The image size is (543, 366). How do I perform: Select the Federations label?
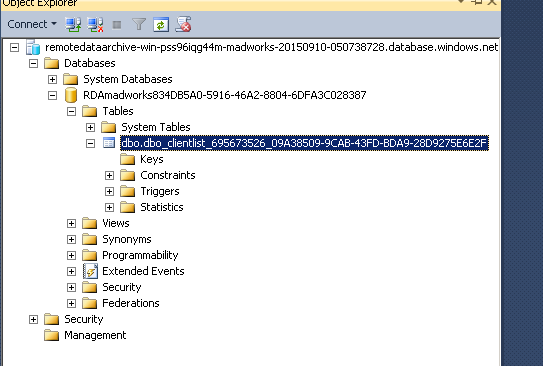click(x=131, y=303)
